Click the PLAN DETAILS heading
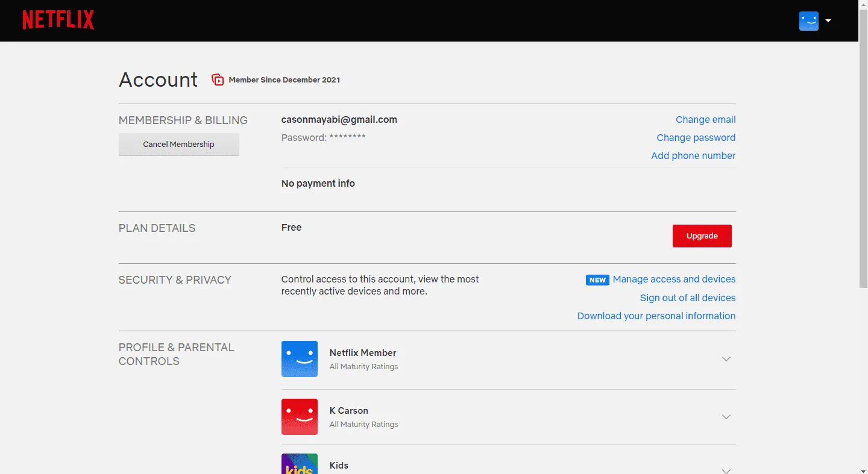This screenshot has width=868, height=474. (x=157, y=228)
